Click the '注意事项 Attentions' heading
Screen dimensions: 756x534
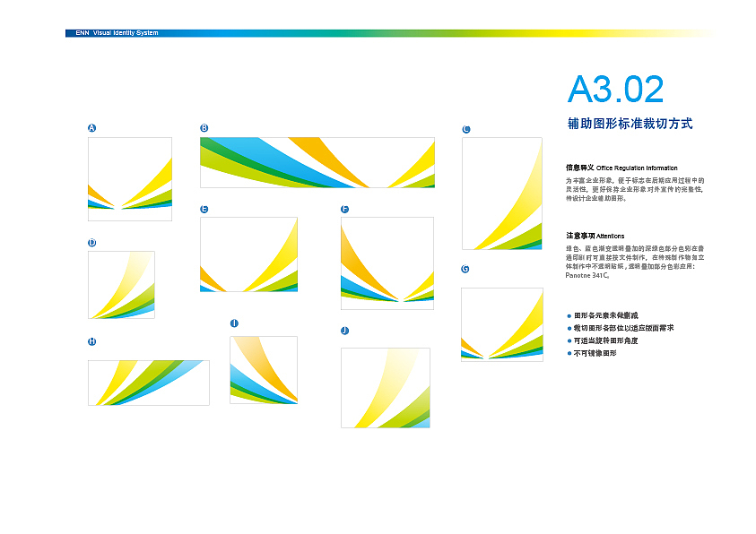pyautogui.click(x=595, y=236)
